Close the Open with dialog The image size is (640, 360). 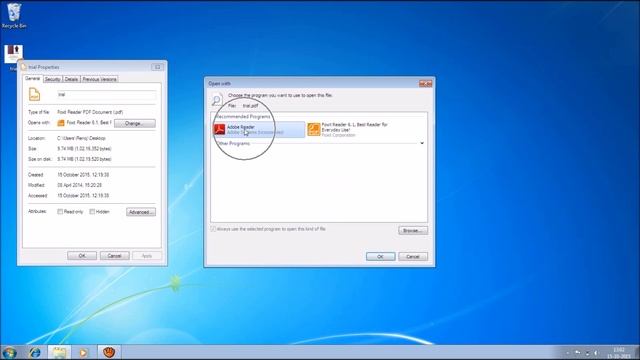[x=426, y=84]
